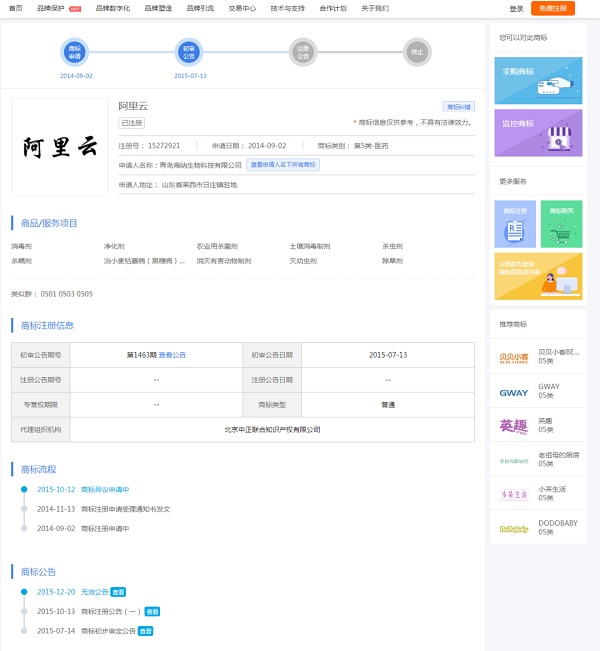Click the 消毒剂 goods item

[21, 246]
